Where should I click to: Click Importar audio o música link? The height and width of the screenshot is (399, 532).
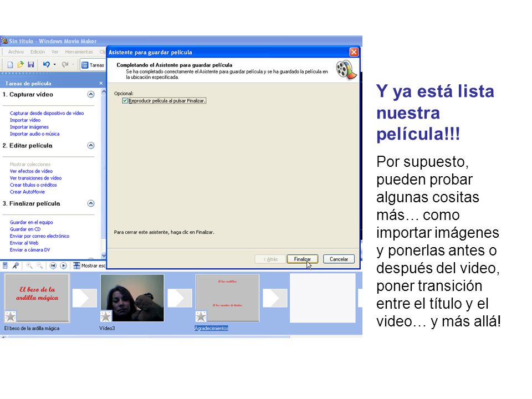(34, 134)
